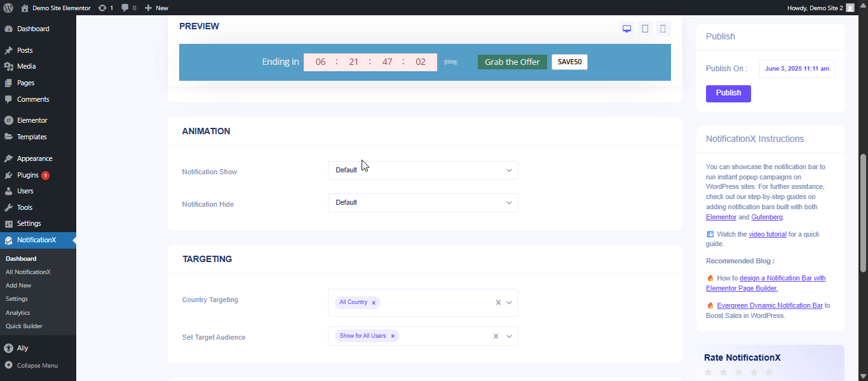
Task: Click the Elementor logo icon
Action: (x=8, y=120)
